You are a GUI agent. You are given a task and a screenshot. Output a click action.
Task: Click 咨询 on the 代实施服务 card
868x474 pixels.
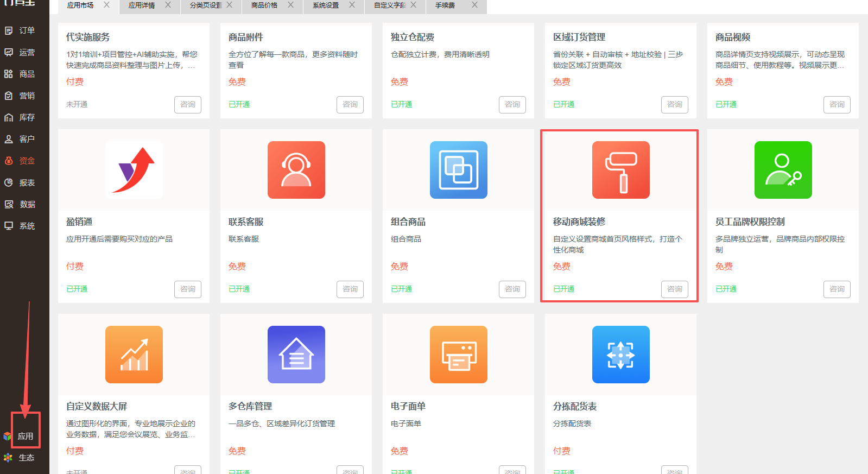(188, 104)
